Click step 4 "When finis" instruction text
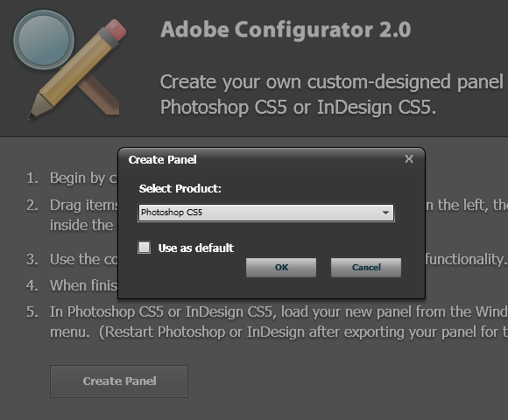 click(x=83, y=285)
